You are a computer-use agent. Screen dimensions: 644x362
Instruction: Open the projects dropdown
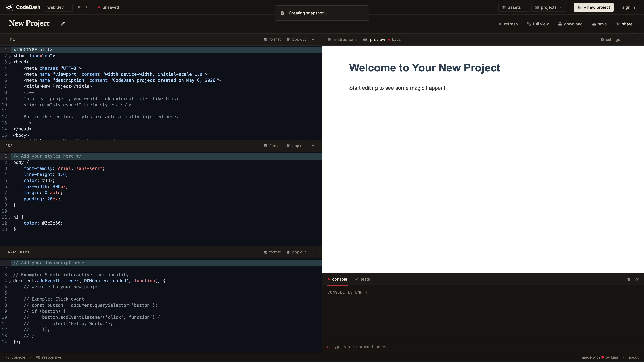click(x=548, y=7)
